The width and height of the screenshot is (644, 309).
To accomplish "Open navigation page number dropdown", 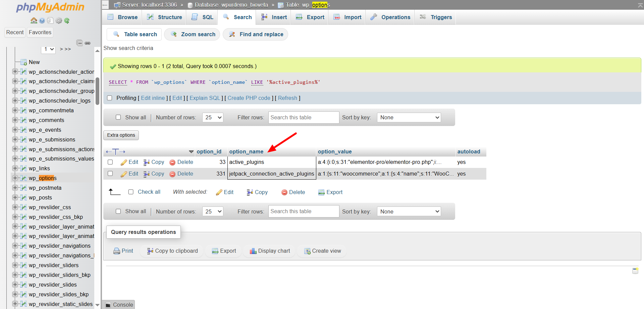I will tap(48, 49).
